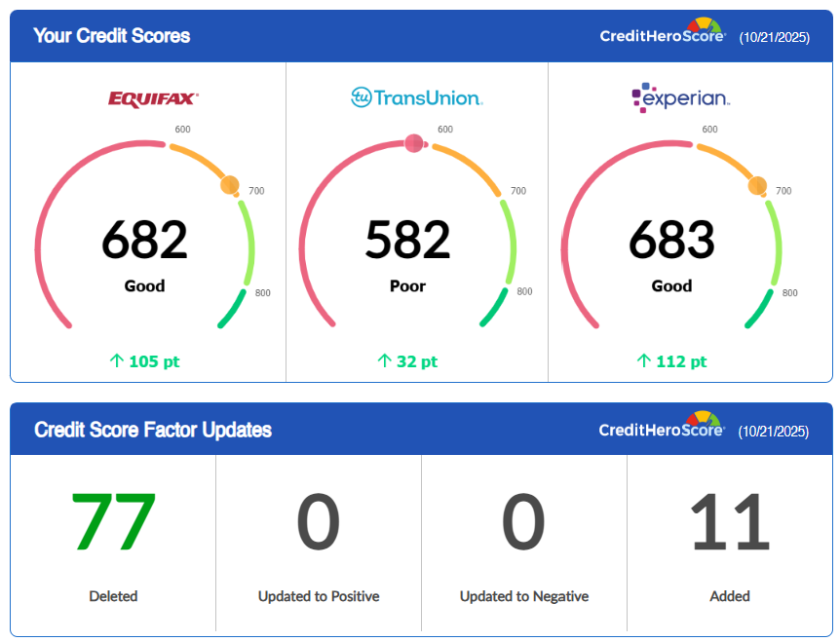Image resolution: width=840 pixels, height=642 pixels.
Task: Click CreditHeroScore logo in Your Credit Scores header
Action: (x=663, y=34)
